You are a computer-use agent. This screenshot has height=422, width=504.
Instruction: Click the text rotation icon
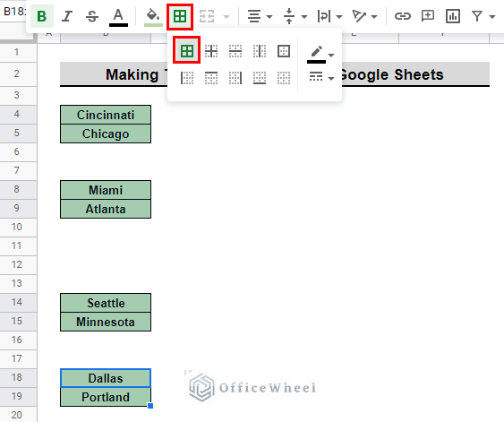[359, 16]
